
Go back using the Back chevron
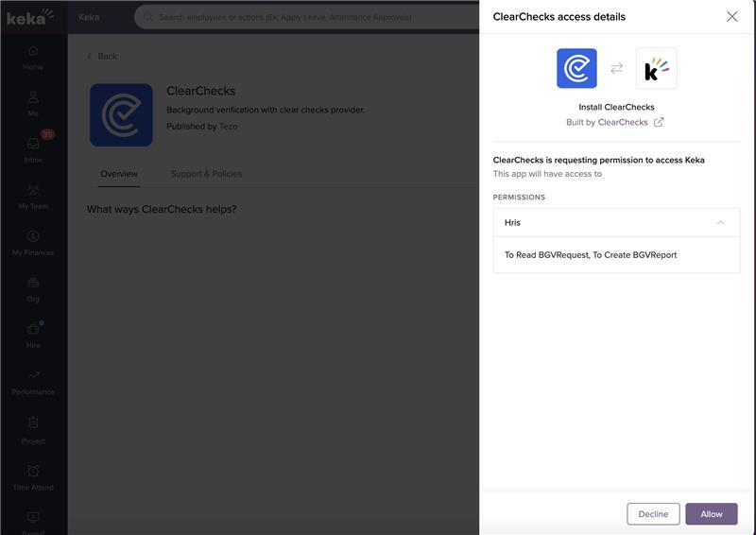102,57
